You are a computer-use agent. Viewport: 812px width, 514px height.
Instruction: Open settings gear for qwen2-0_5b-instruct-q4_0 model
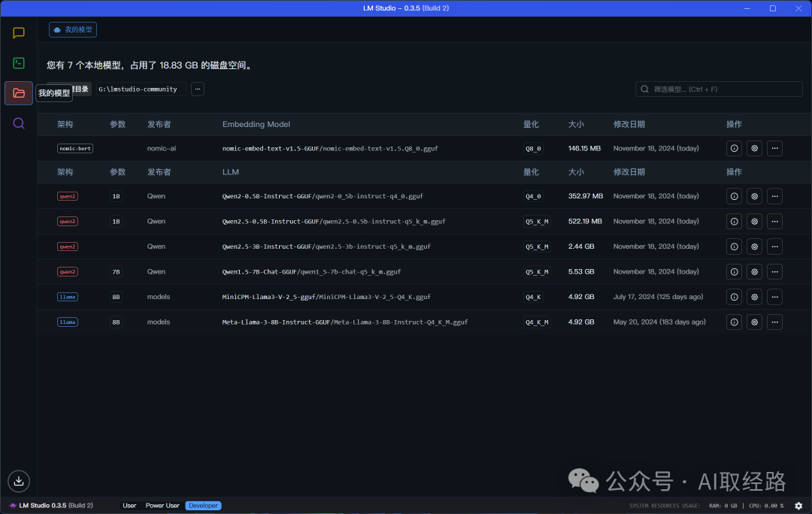(755, 196)
